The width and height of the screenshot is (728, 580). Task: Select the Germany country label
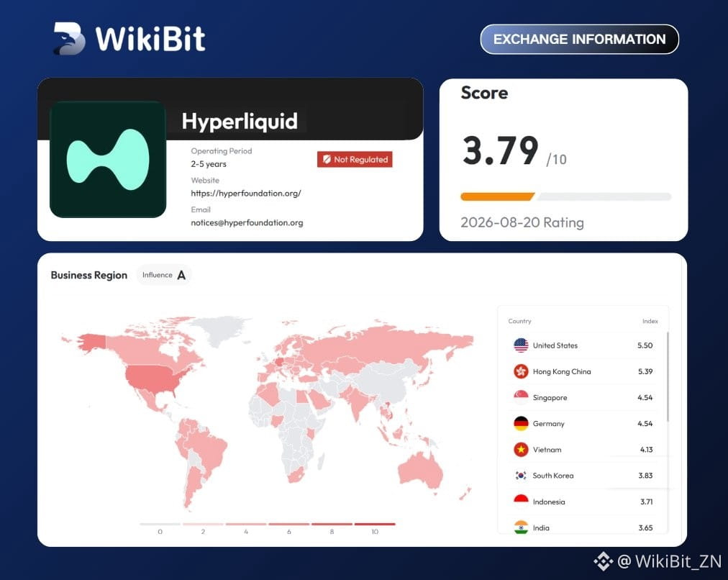[x=549, y=424]
